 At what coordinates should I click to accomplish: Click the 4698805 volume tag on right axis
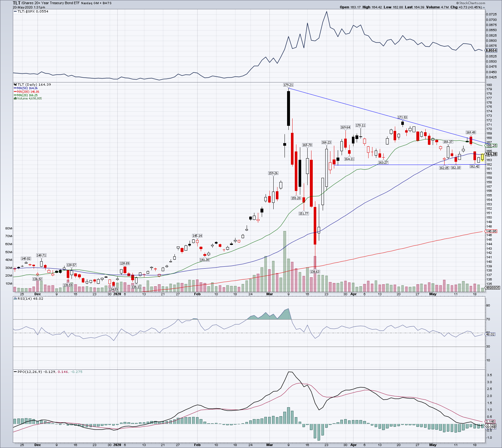[492, 288]
